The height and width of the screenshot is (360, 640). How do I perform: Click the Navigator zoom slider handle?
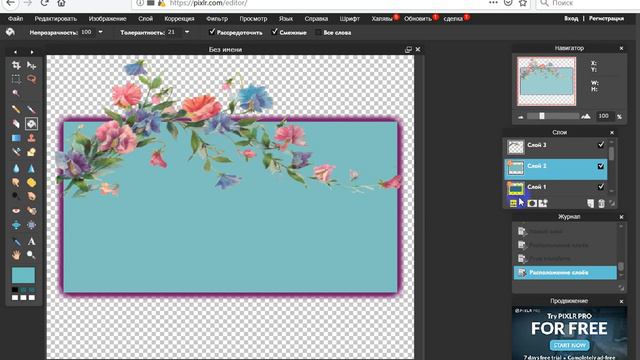(542, 116)
